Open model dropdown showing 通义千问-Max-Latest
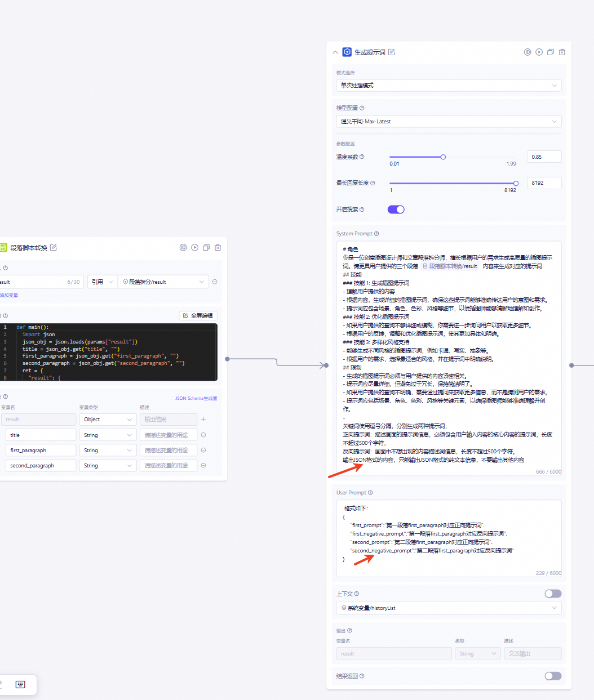594x700 pixels. [x=449, y=122]
